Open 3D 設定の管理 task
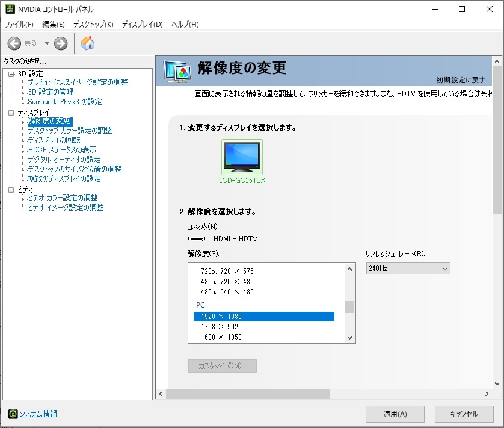Viewport: 504px width, 428px height. (51, 92)
